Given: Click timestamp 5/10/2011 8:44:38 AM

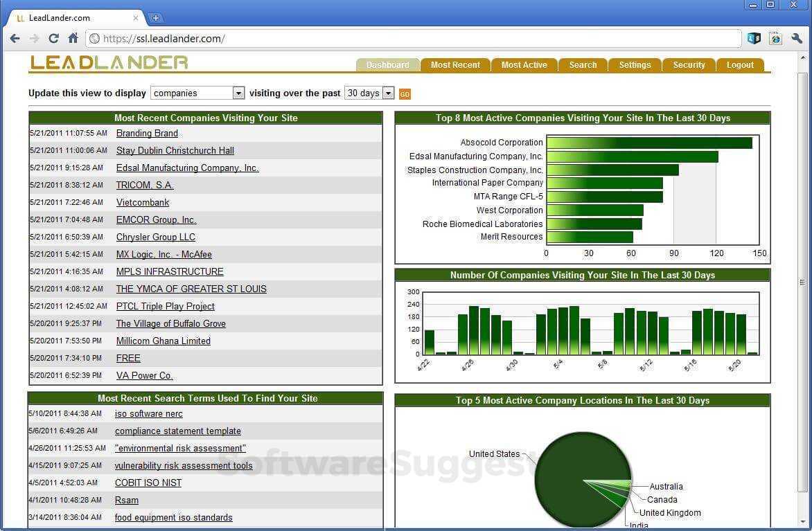Looking at the screenshot, I should [65, 413].
